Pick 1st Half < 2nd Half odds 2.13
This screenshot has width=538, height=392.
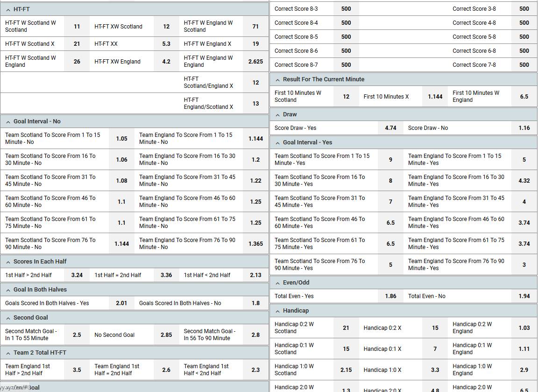click(x=255, y=275)
